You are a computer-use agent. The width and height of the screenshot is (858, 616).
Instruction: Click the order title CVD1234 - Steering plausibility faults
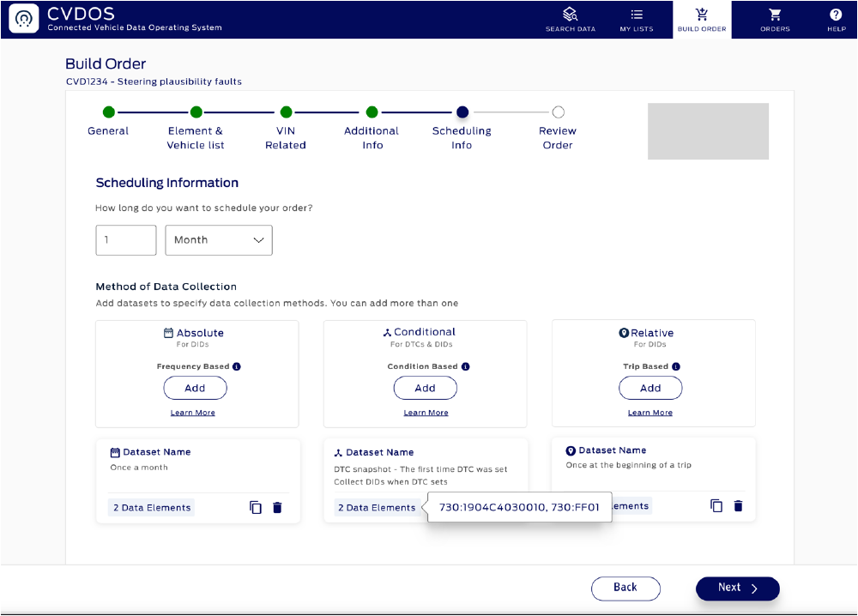[154, 82]
